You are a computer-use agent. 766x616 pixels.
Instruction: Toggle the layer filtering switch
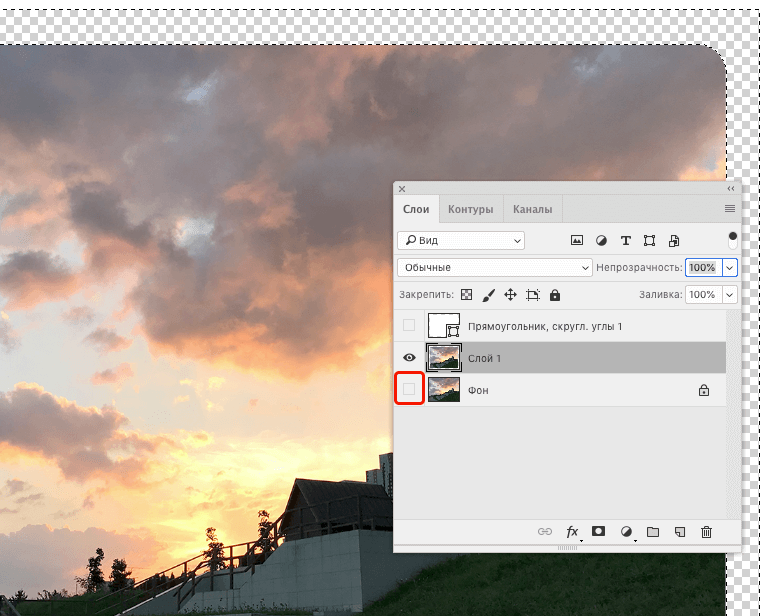(x=733, y=240)
